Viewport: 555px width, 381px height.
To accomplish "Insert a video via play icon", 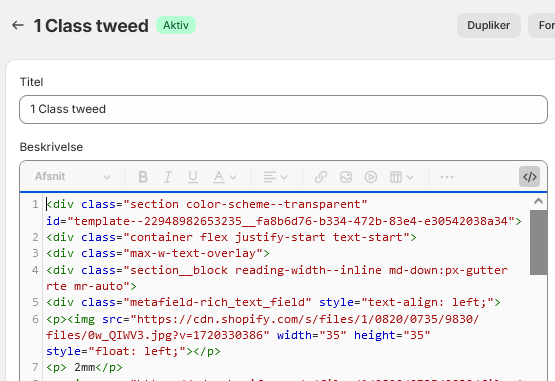I will (x=371, y=177).
